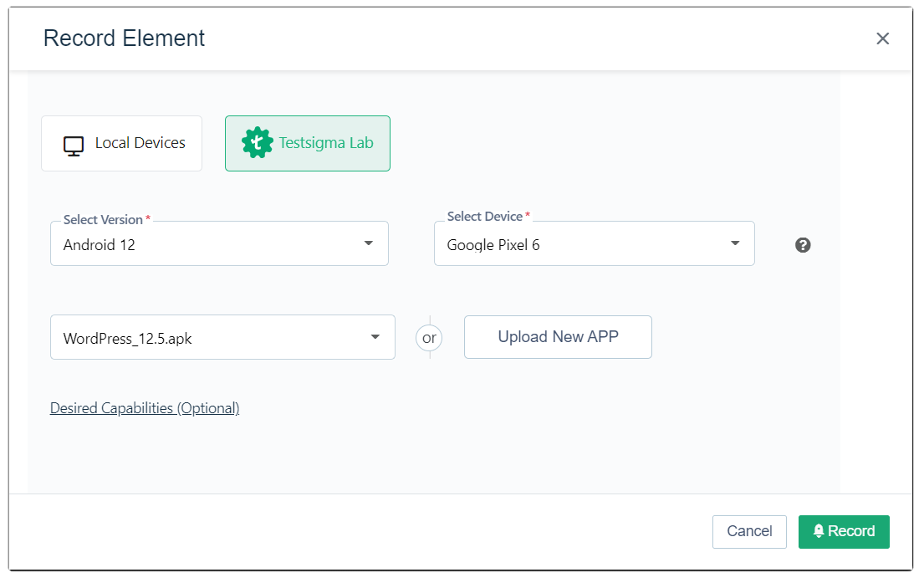924x583 pixels.
Task: Open the question mark help icon
Action: (x=803, y=245)
